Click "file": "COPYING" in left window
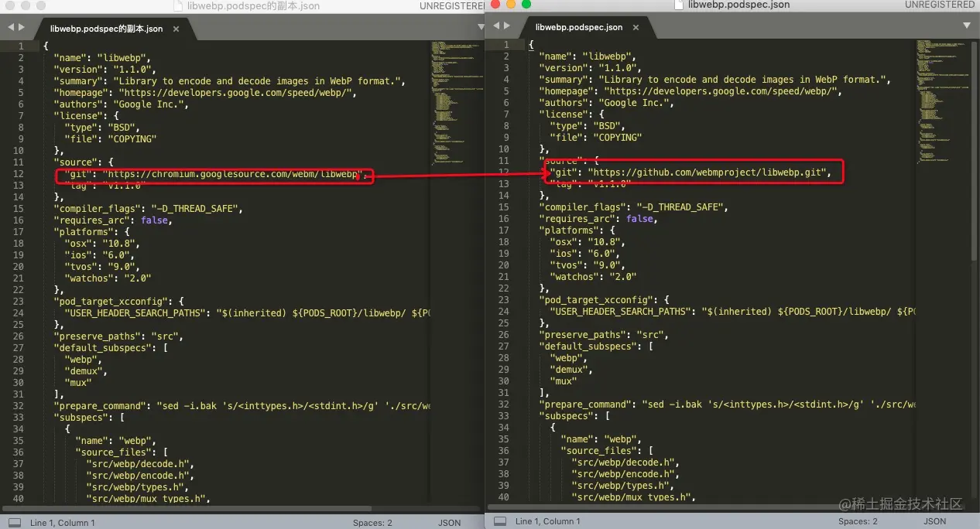This screenshot has height=529, width=980. coord(111,138)
